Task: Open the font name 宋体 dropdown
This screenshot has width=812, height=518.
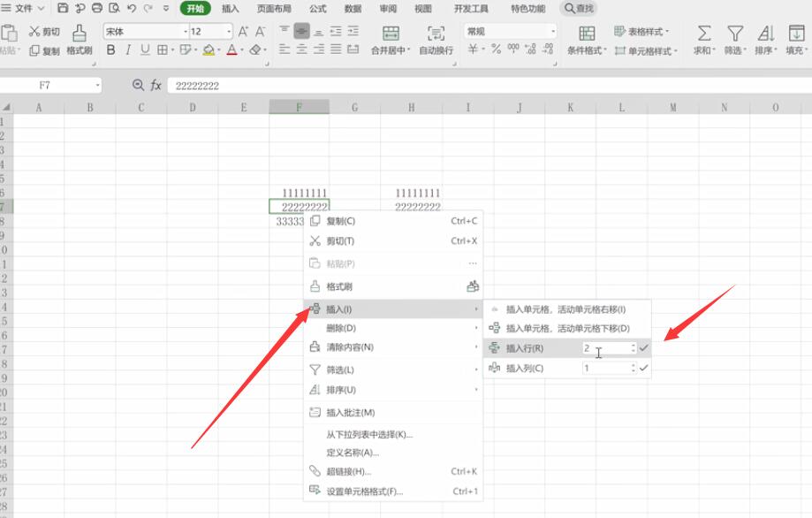Action: [x=186, y=32]
